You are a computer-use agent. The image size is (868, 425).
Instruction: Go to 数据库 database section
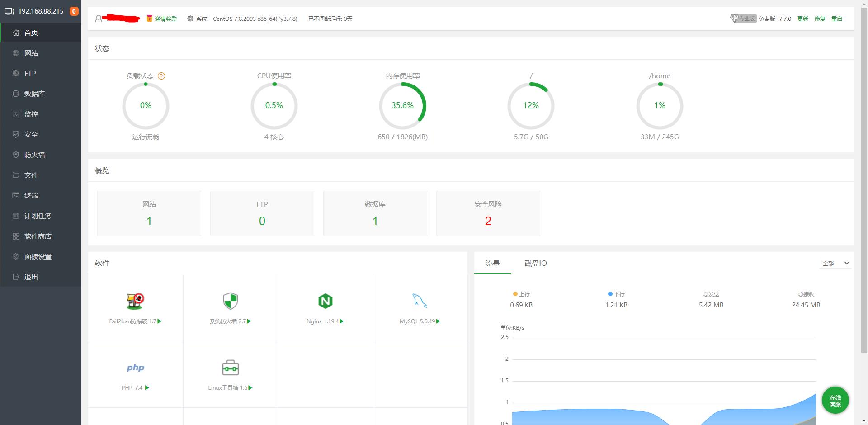(41, 94)
